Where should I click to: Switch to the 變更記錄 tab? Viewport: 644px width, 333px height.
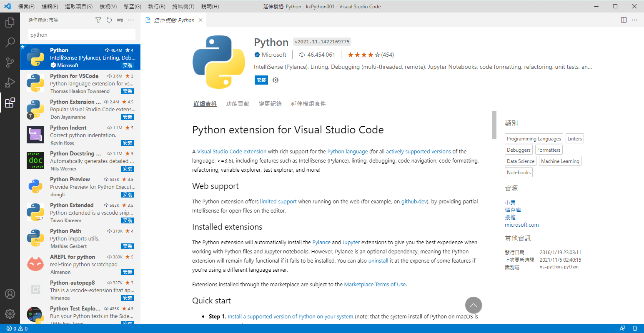(270, 103)
